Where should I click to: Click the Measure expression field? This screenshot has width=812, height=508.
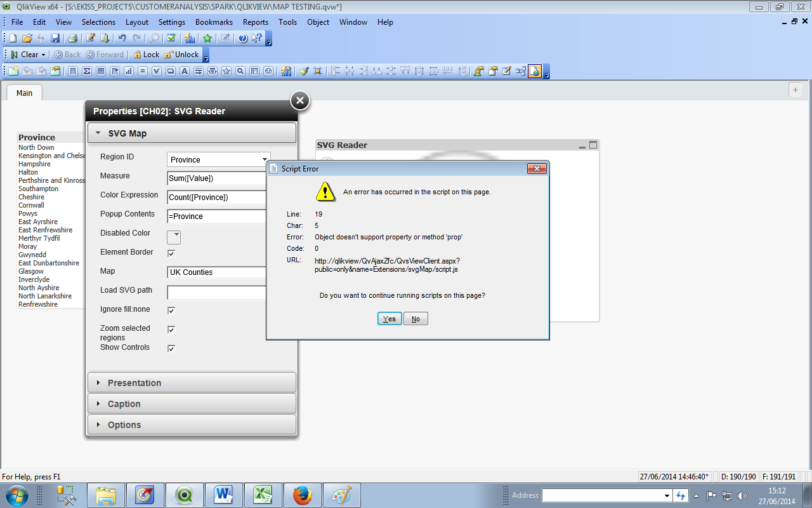[217, 178]
